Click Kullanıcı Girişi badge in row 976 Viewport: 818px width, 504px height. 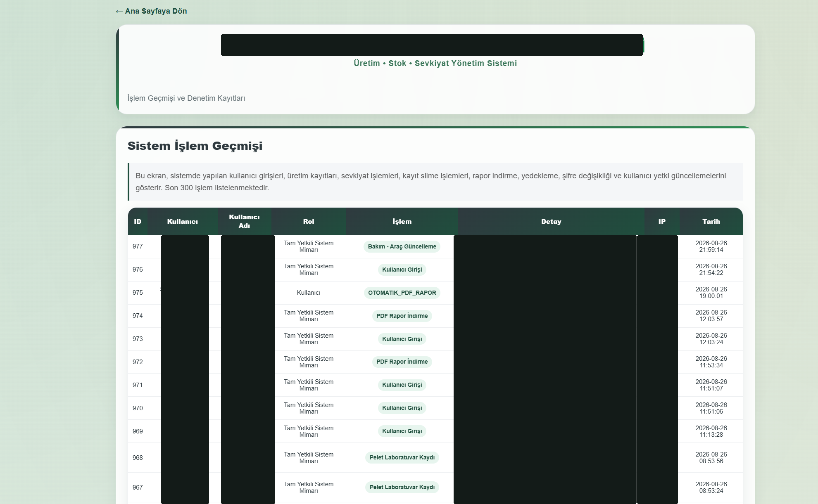click(x=402, y=270)
